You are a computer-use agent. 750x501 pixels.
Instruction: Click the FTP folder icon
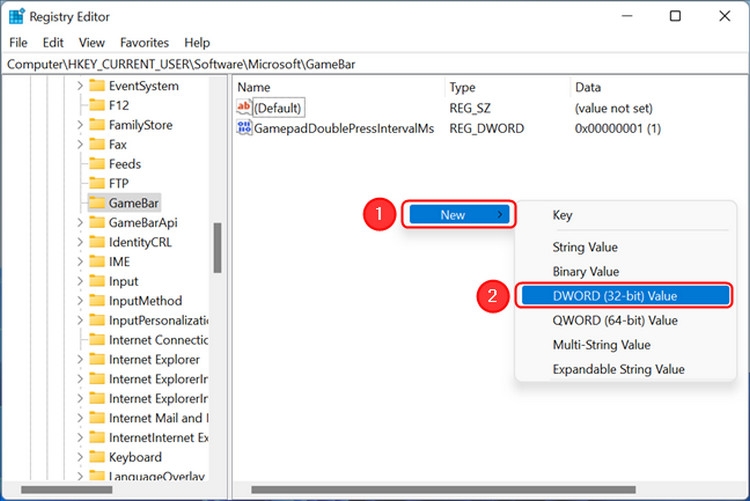[97, 183]
